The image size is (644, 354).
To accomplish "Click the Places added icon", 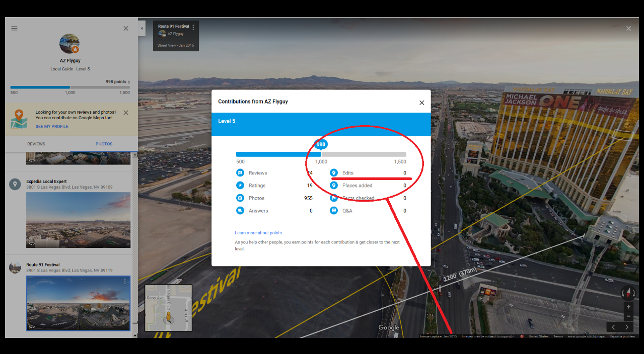I will pyautogui.click(x=333, y=185).
